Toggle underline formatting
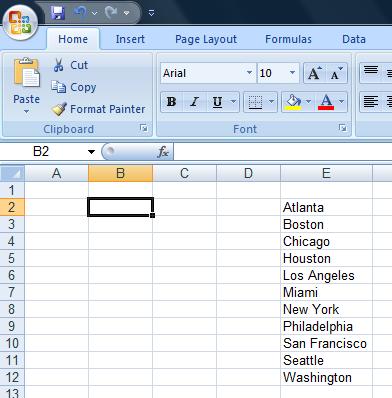The width and height of the screenshot is (392, 398). tap(217, 102)
